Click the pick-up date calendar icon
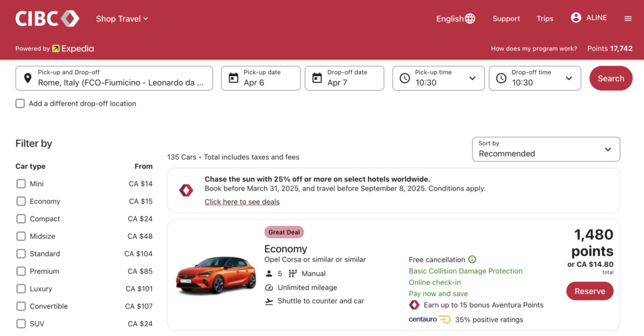 point(233,79)
